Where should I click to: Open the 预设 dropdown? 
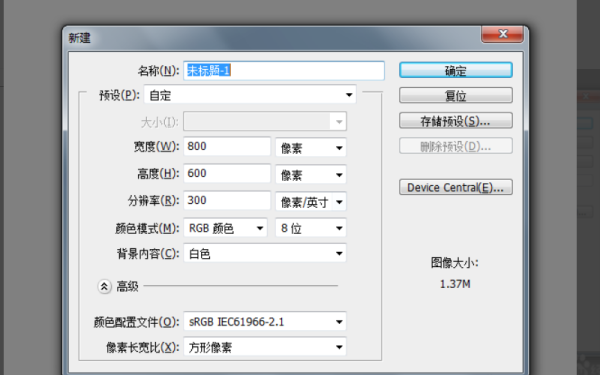(x=250, y=95)
